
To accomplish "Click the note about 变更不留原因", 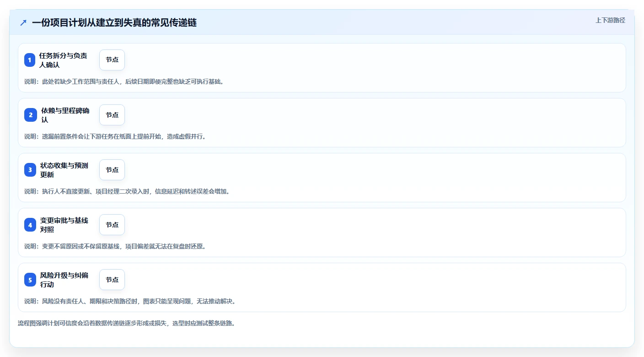I will coord(115,246).
